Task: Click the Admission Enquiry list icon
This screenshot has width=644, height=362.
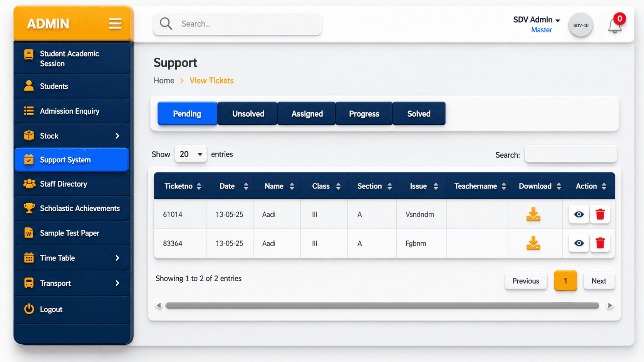Action: 29,111
